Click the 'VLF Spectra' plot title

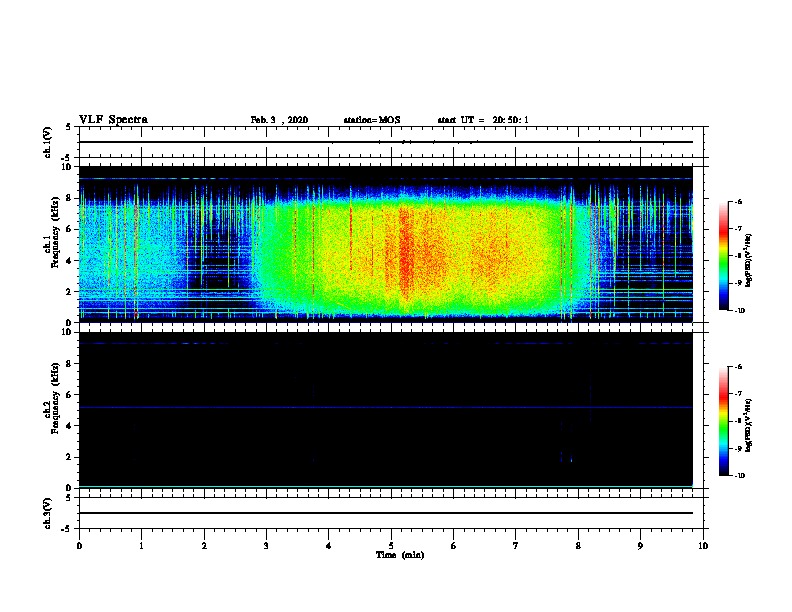(113, 120)
